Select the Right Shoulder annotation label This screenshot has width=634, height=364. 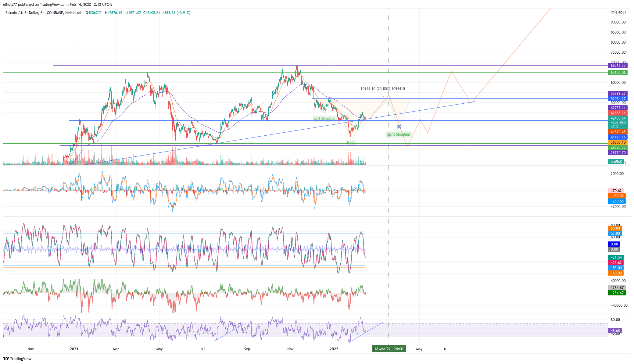398,134
